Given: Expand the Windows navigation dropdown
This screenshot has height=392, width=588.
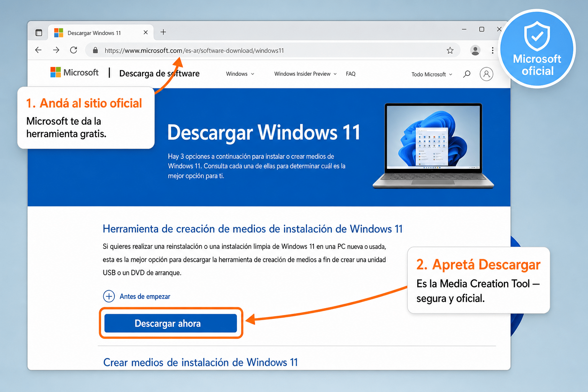Looking at the screenshot, I should (x=240, y=74).
